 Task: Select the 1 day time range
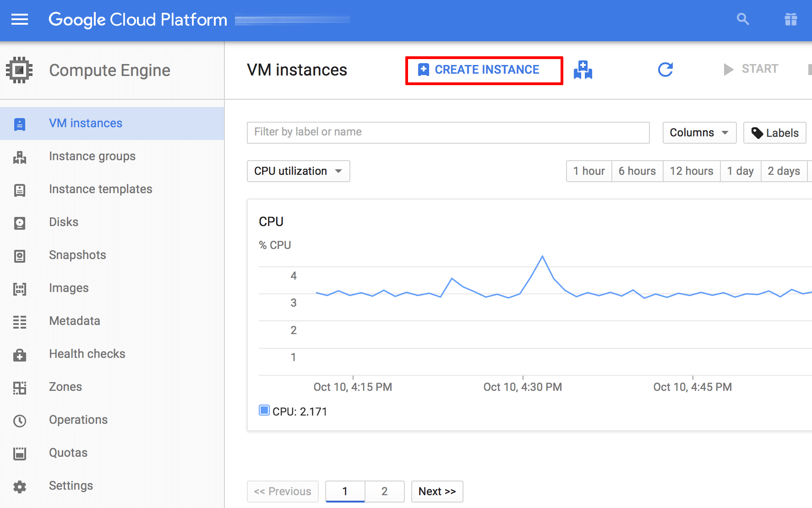[740, 171]
